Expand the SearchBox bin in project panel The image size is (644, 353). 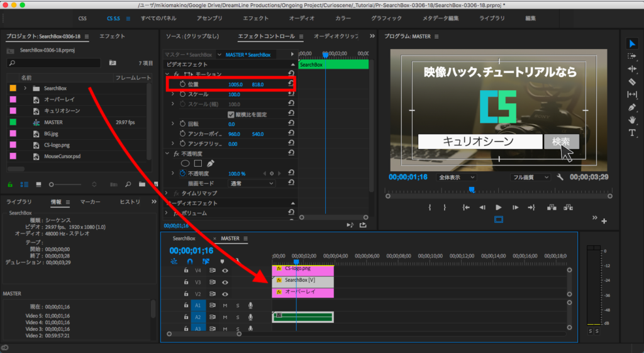25,88
